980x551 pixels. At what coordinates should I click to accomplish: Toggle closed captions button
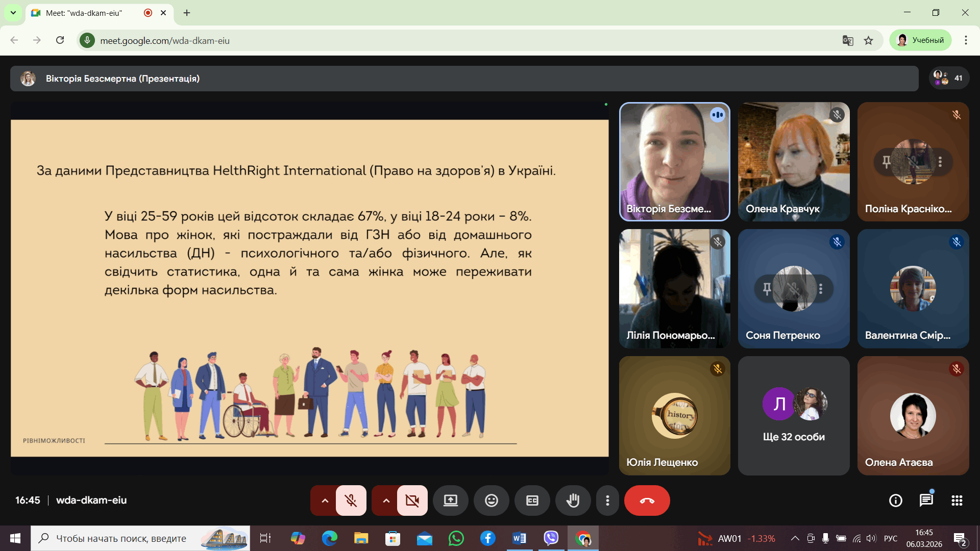click(x=532, y=500)
